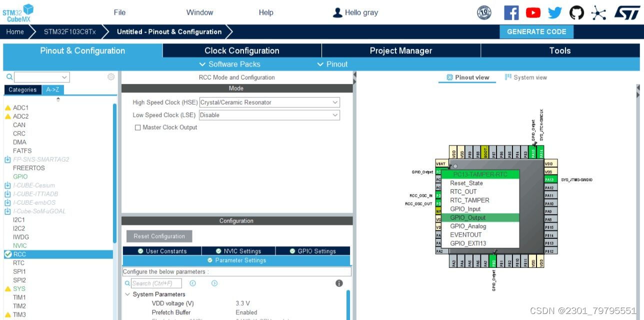This screenshot has width=644, height=320.
Task: Switch to the Project Manager tab
Action: coord(401,51)
